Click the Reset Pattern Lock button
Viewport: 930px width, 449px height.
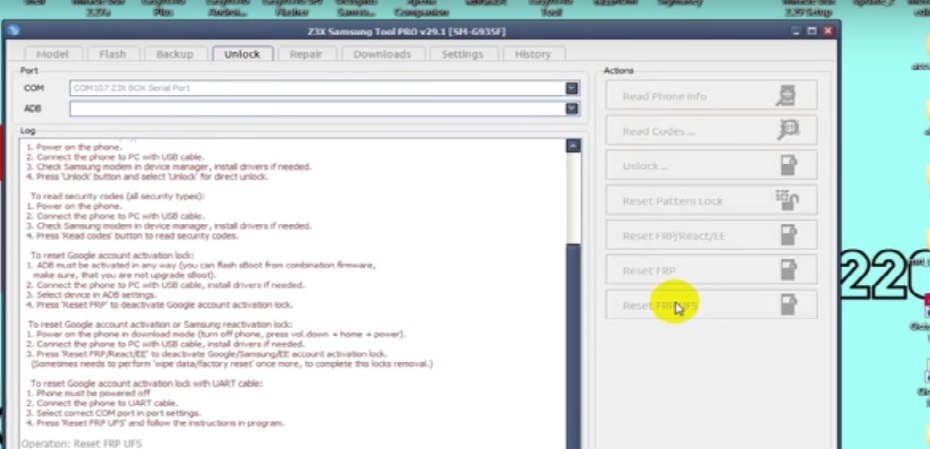711,201
